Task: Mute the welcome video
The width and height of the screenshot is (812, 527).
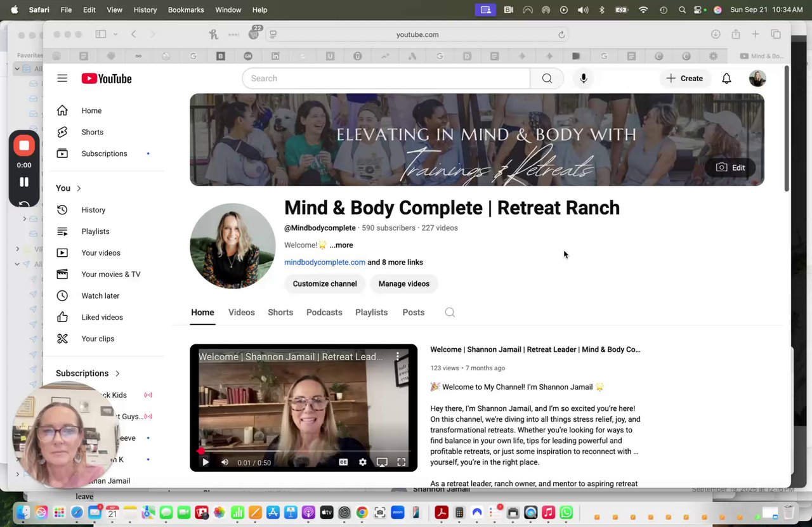Action: pyautogui.click(x=225, y=462)
